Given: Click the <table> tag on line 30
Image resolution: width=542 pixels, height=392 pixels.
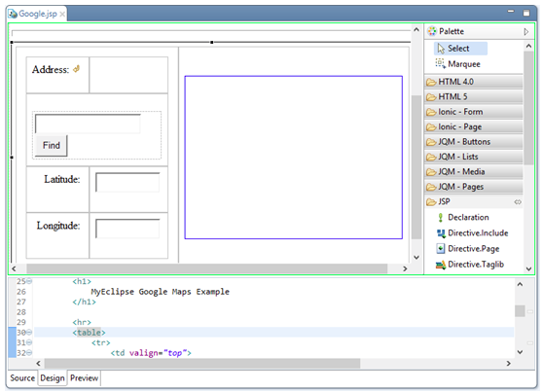Looking at the screenshot, I should [x=89, y=333].
